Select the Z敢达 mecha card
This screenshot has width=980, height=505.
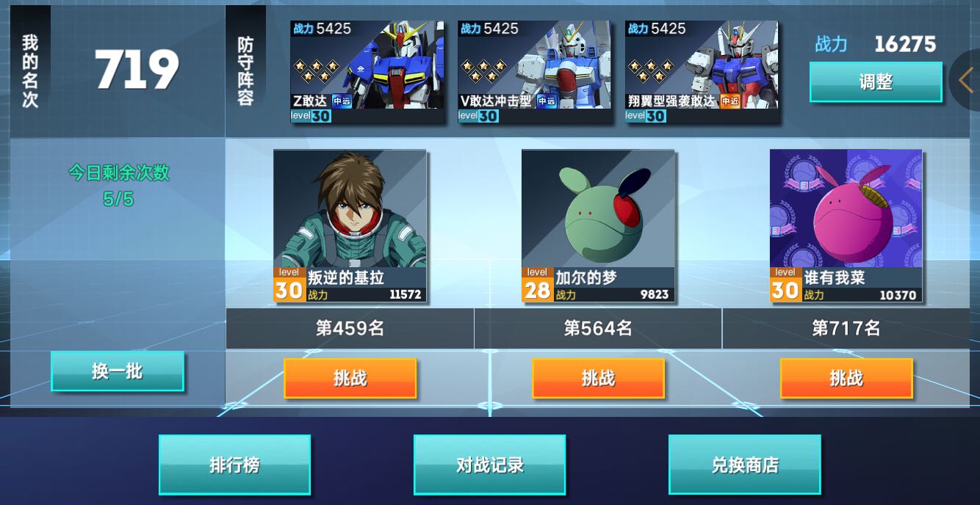click(x=367, y=71)
